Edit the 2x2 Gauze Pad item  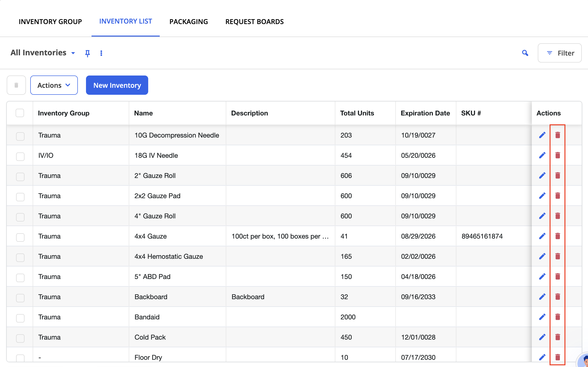point(542,196)
